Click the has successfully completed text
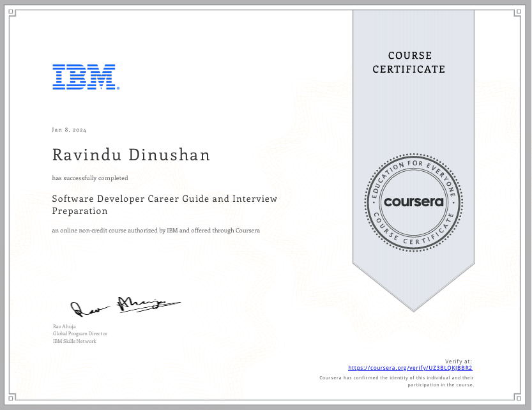This screenshot has height=410, width=532. click(x=89, y=178)
